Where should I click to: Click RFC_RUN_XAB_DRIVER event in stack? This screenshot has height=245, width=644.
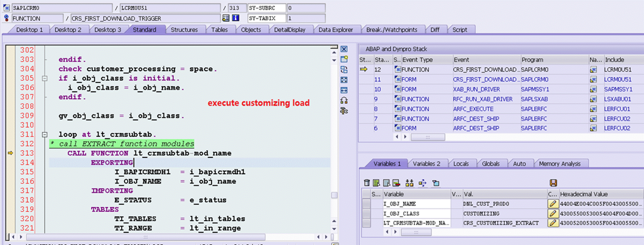[483, 99]
